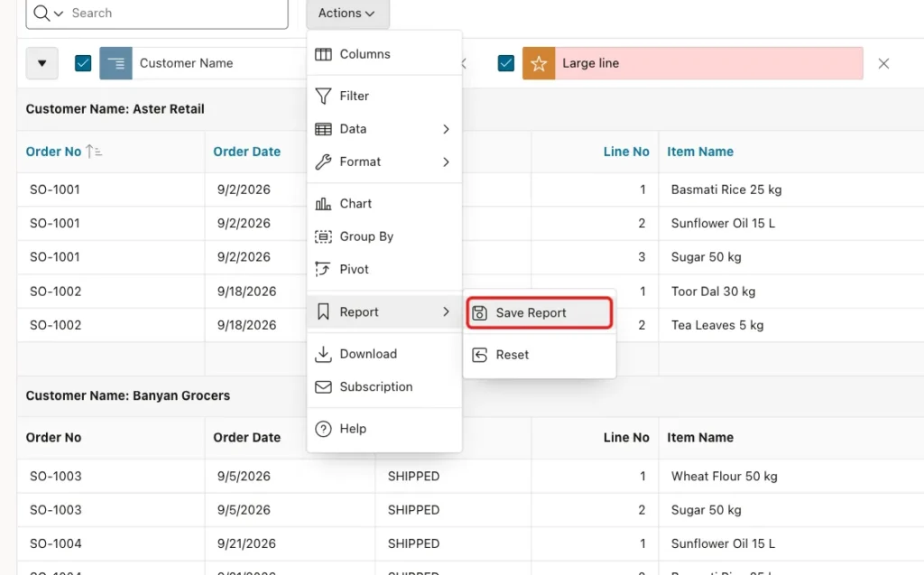Click the Group By icon
The height and width of the screenshot is (575, 924).
coord(323,236)
